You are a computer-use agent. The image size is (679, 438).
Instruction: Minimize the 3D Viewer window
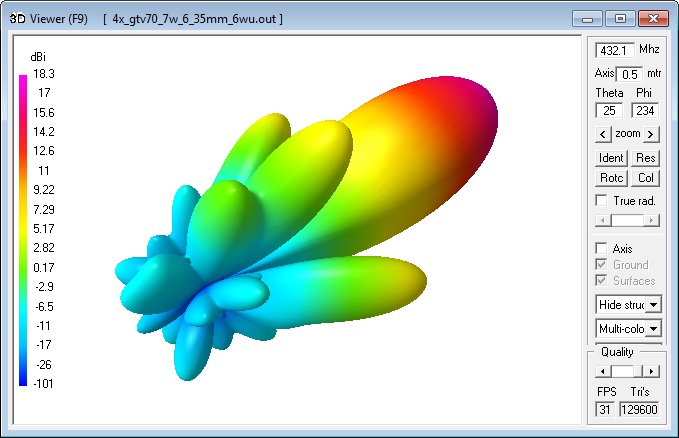click(587, 19)
